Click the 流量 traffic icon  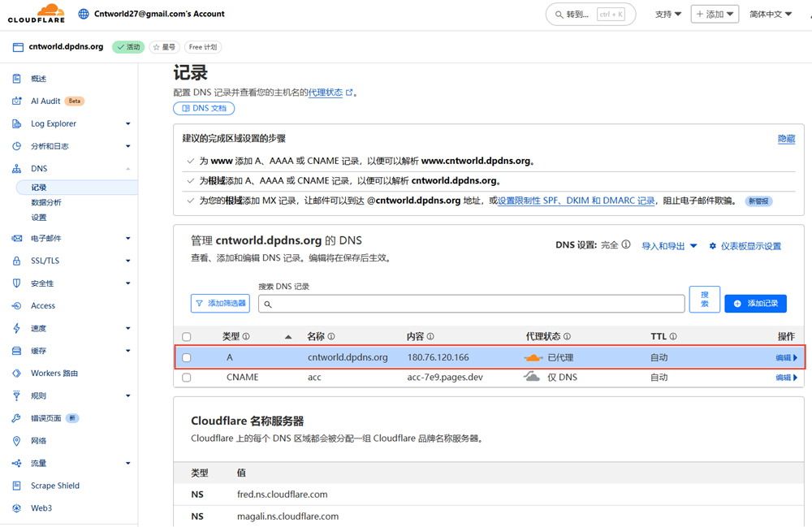click(x=16, y=464)
